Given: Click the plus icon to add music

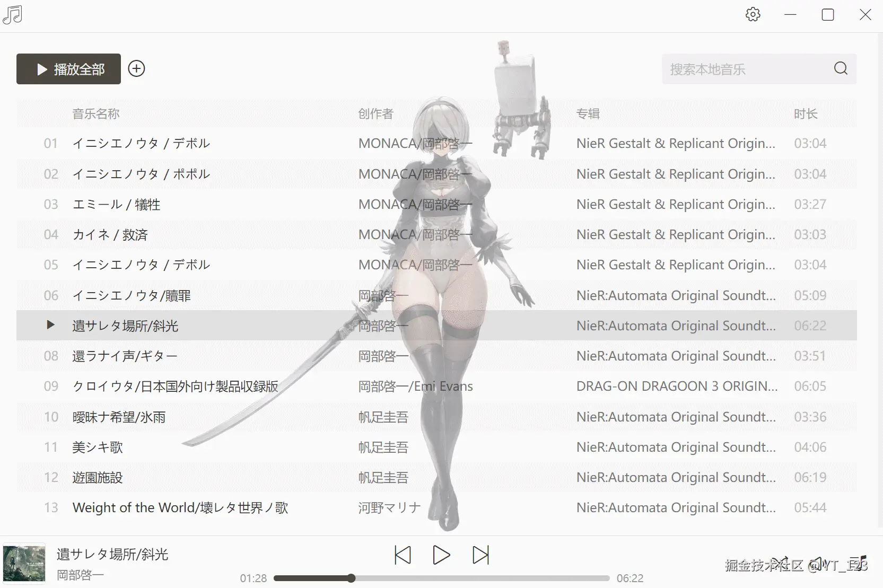Looking at the screenshot, I should pos(136,68).
